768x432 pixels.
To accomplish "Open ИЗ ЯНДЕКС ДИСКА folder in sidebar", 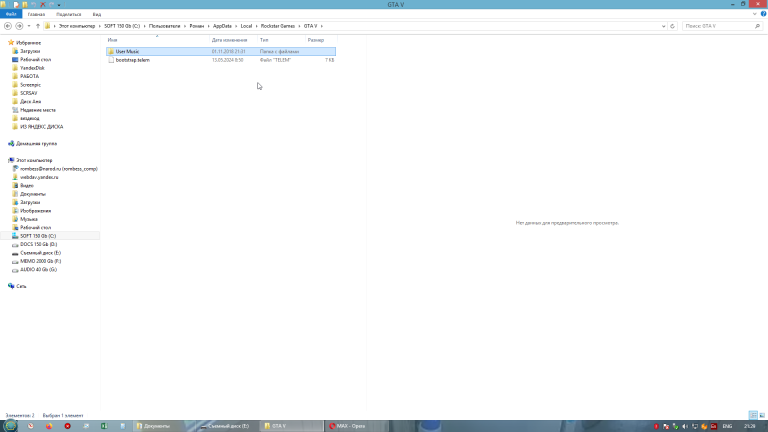I will [41, 127].
